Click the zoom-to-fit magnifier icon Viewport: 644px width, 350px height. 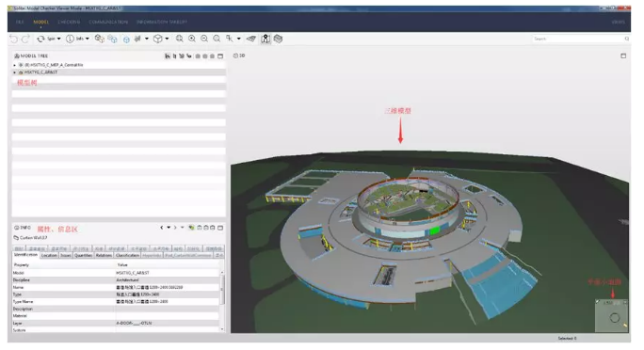(180, 39)
